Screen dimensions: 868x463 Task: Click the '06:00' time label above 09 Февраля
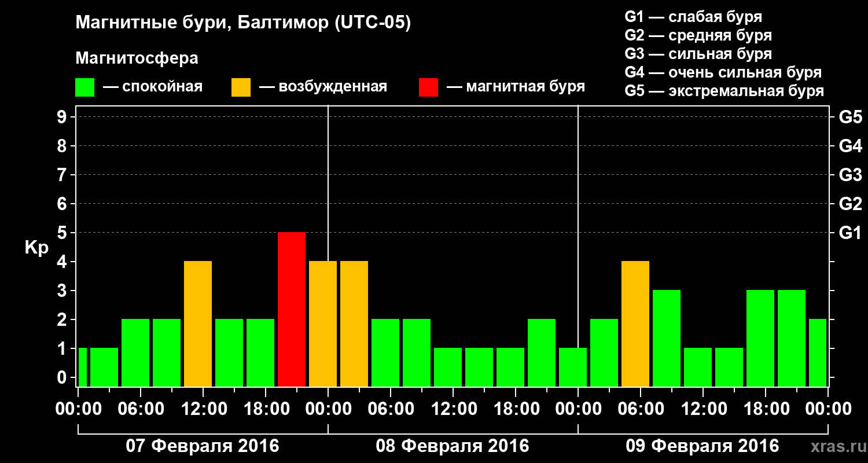coord(640,409)
